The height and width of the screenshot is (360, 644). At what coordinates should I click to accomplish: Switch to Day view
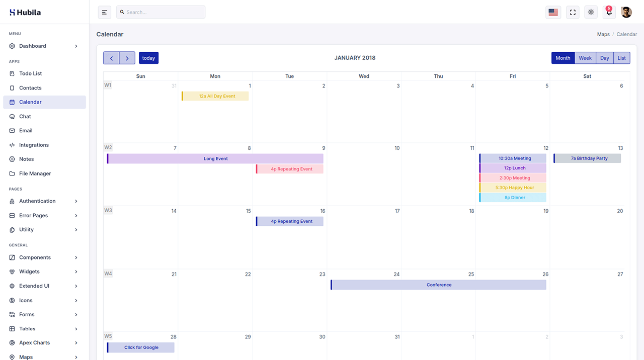pos(605,58)
